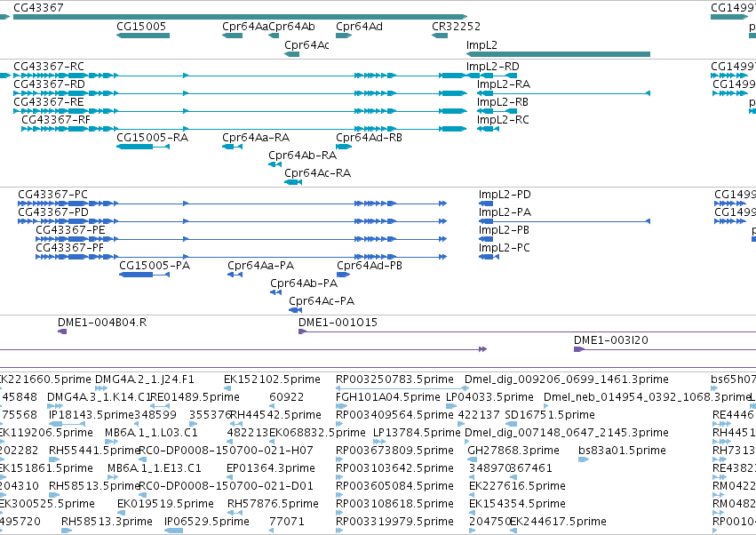This screenshot has height=535, width=756.
Task: Select EST RP003673809.5prime
Action: pos(394,451)
